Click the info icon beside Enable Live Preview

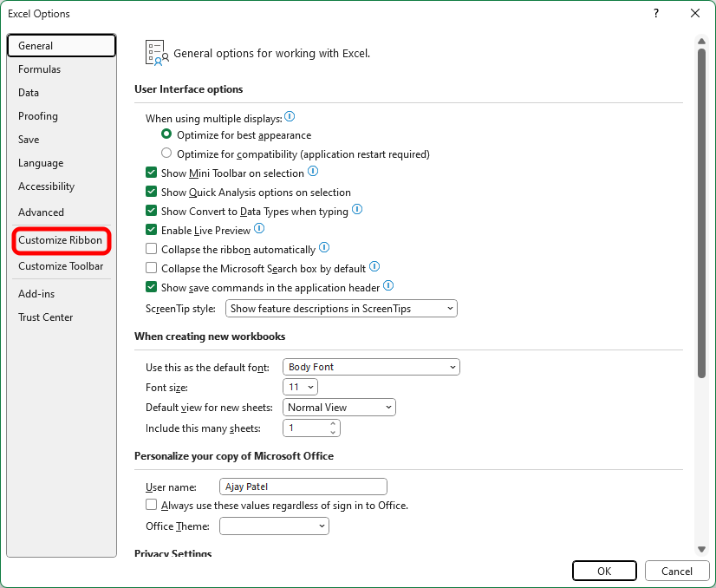coord(258,229)
